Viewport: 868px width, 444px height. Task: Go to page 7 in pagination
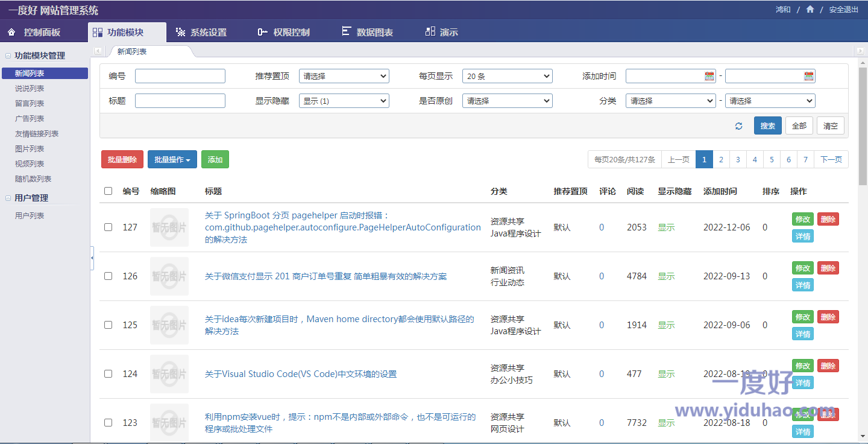[x=805, y=159]
